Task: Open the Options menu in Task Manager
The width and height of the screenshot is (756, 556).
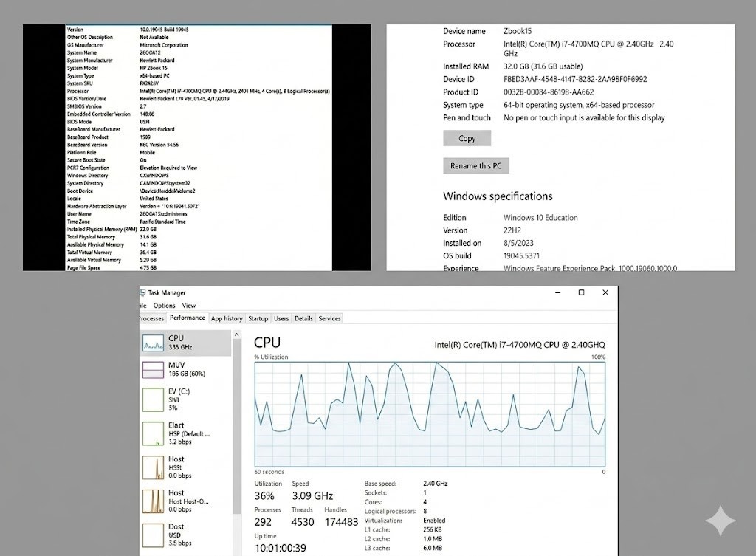Action: [165, 305]
